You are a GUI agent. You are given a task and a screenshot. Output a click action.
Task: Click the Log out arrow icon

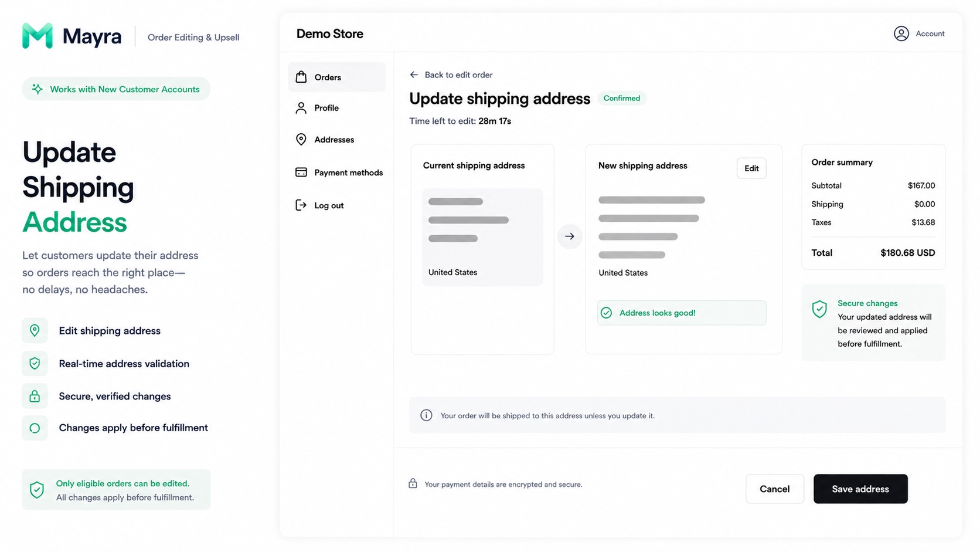pos(301,205)
